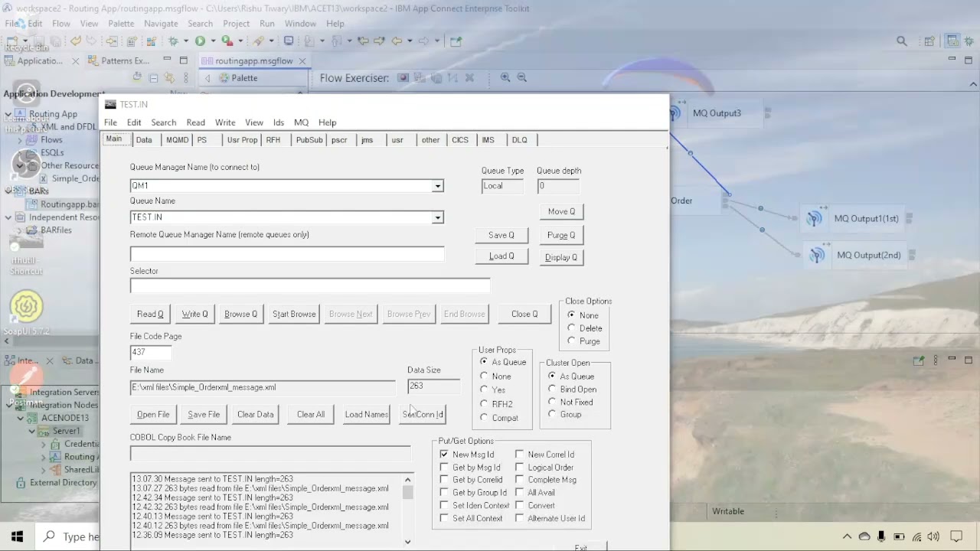Click the Purge Q button
Screen dimensions: 980x551
pos(561,235)
